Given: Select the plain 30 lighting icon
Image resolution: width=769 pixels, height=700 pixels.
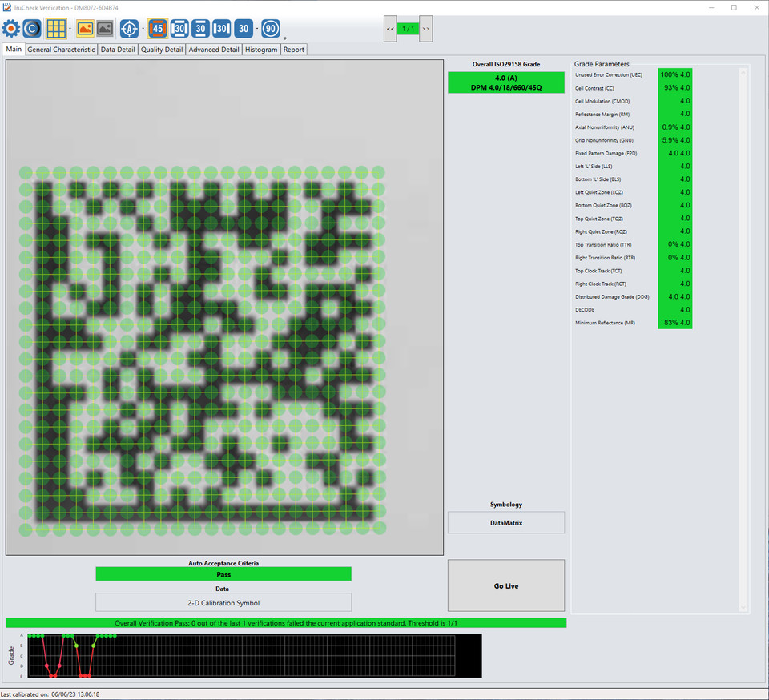Looking at the screenshot, I should pyautogui.click(x=244, y=28).
